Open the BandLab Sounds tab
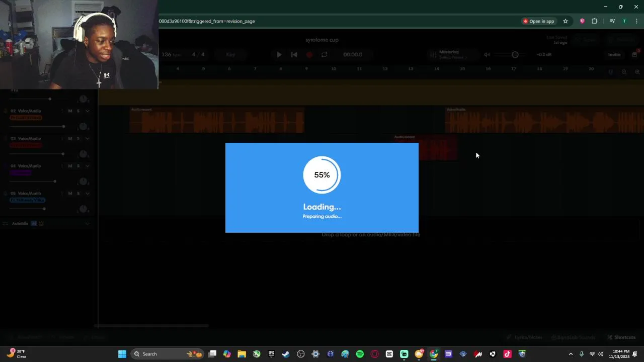 tap(573, 337)
